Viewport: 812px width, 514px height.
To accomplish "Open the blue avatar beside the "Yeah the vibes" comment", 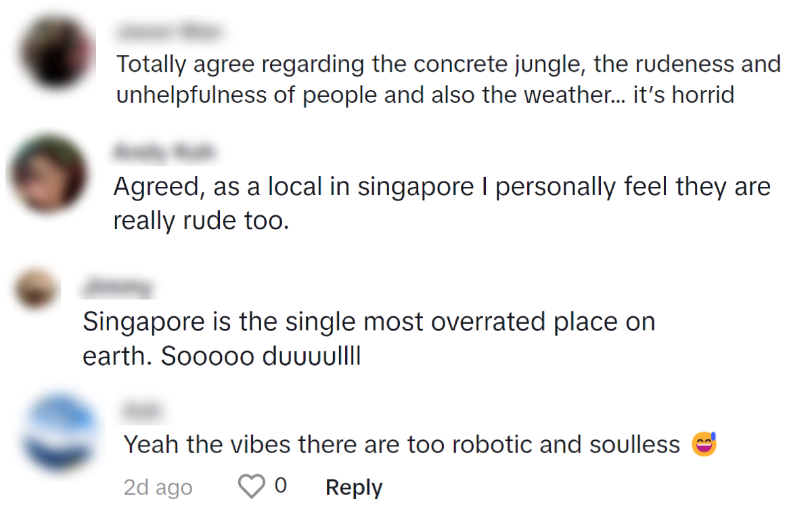I will [60, 433].
